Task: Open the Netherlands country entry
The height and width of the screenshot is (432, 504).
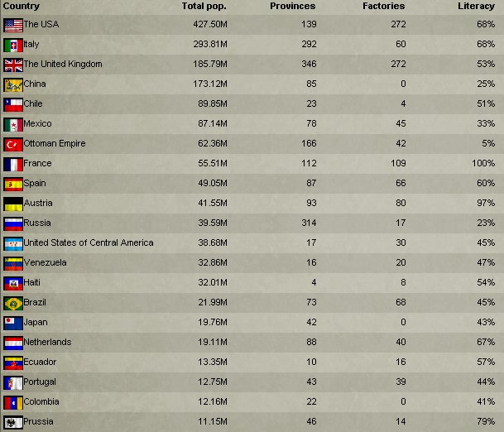Action: tap(47, 343)
